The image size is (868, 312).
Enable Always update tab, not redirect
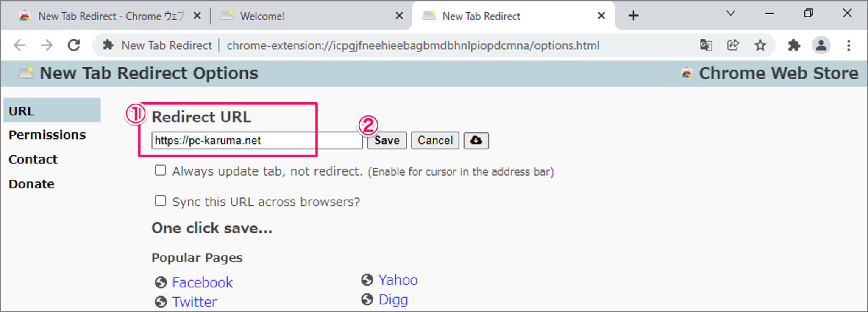(x=160, y=170)
